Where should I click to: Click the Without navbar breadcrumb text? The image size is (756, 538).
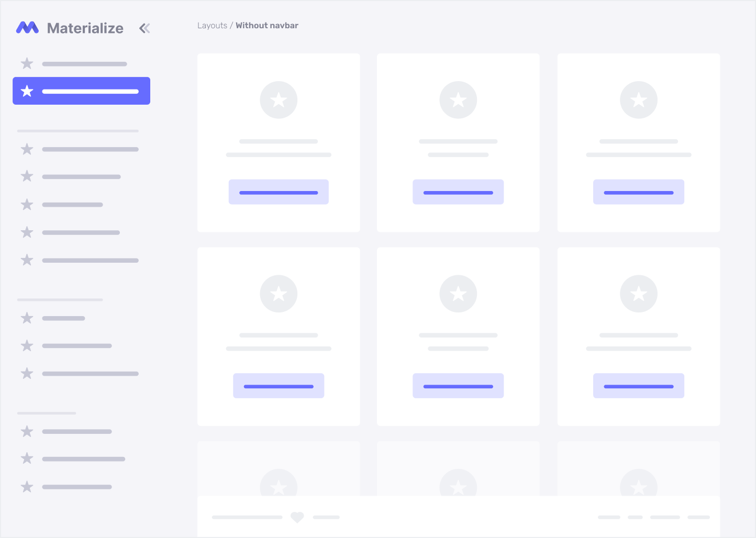tap(266, 26)
